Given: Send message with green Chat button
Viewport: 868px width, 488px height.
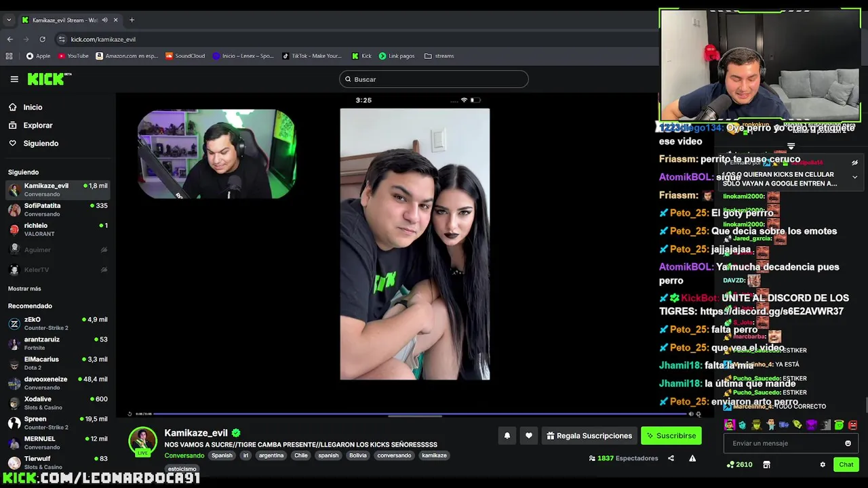Looking at the screenshot, I should [x=846, y=464].
